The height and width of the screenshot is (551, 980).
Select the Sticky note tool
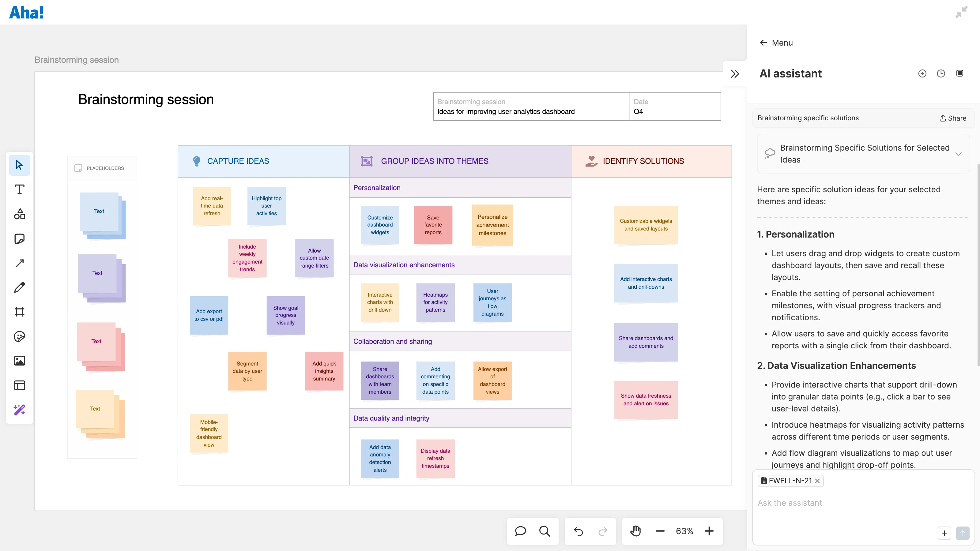pos(19,238)
